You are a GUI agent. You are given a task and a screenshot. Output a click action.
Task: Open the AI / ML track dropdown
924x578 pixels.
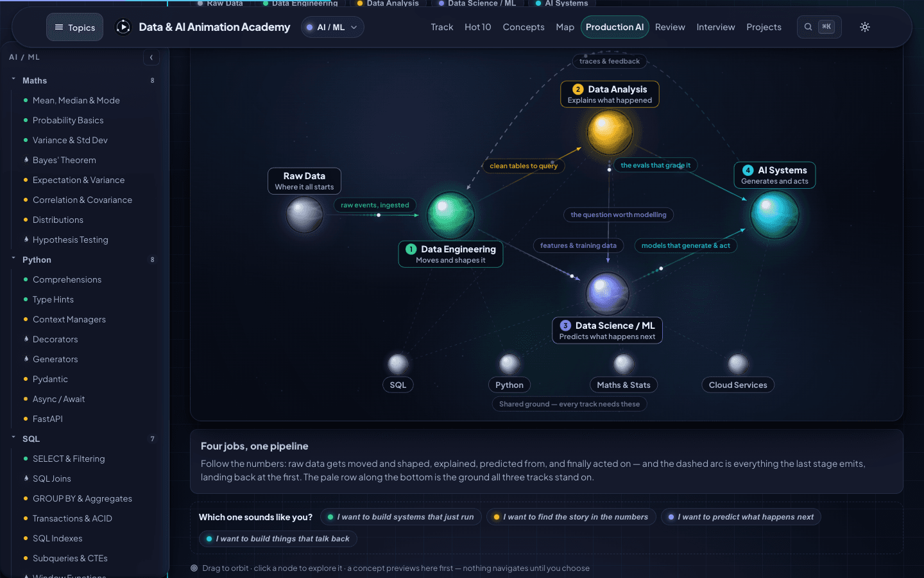pyautogui.click(x=332, y=27)
